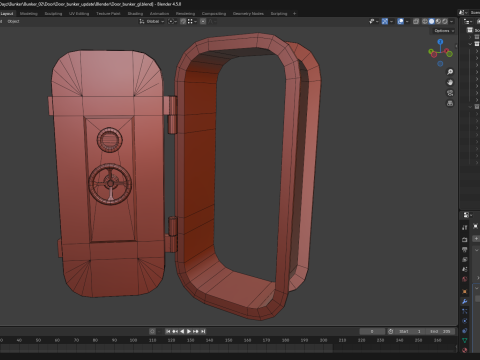Select wireframe viewport shading
The height and width of the screenshot is (360, 480).
coord(425,21)
